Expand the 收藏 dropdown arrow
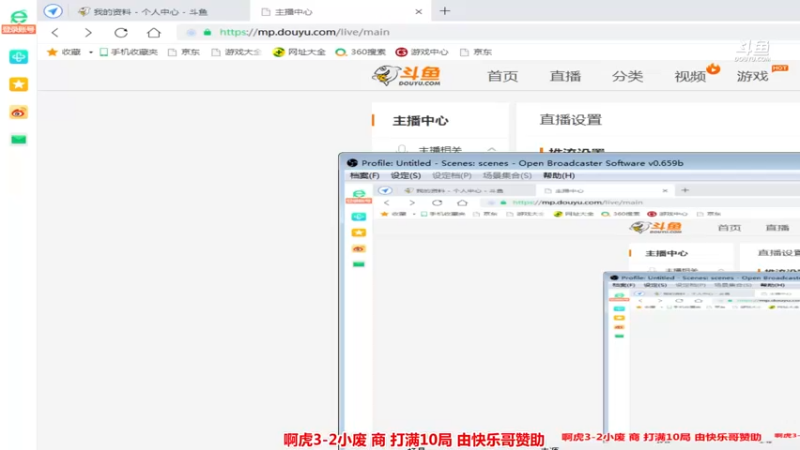The width and height of the screenshot is (800, 450). coord(91,52)
